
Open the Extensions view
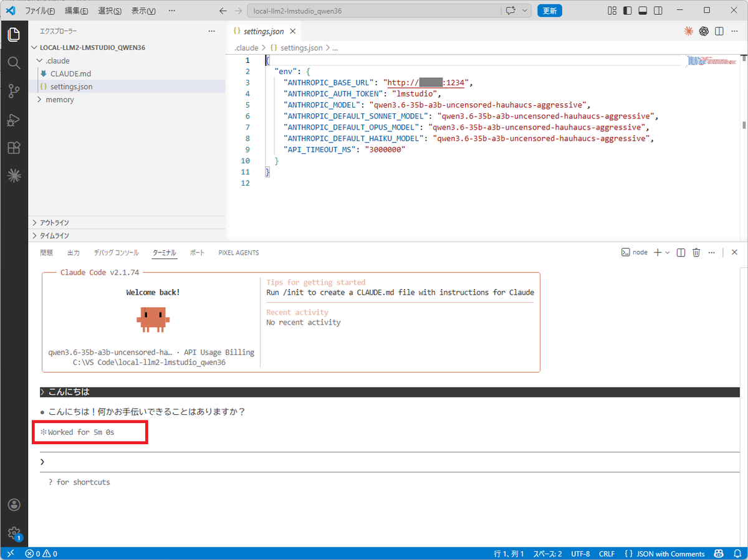(14, 148)
